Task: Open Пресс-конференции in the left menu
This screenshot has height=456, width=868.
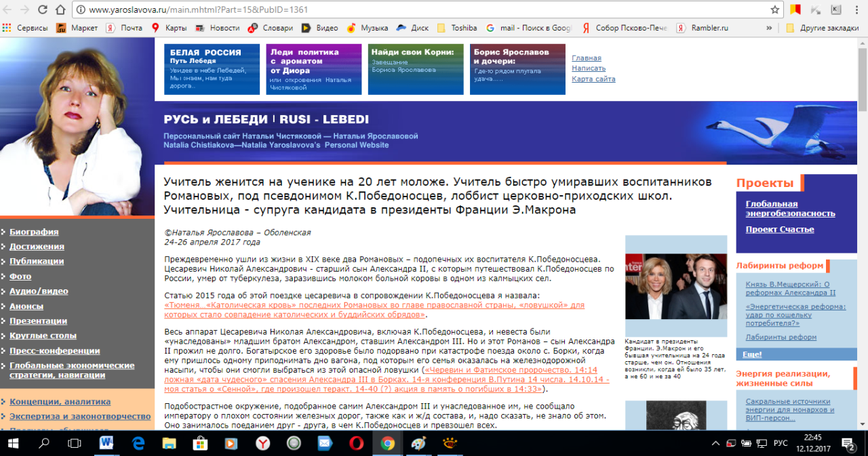Action: [x=55, y=351]
